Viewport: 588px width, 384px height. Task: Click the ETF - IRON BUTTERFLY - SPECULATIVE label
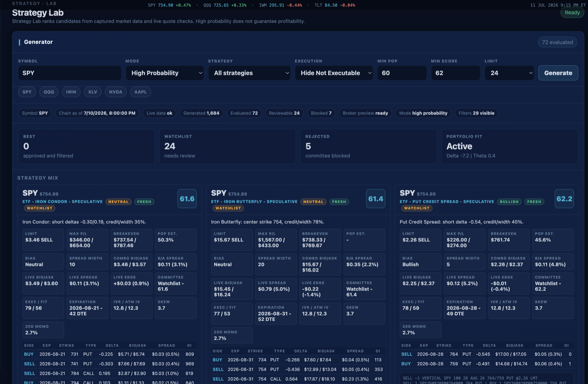coord(254,202)
